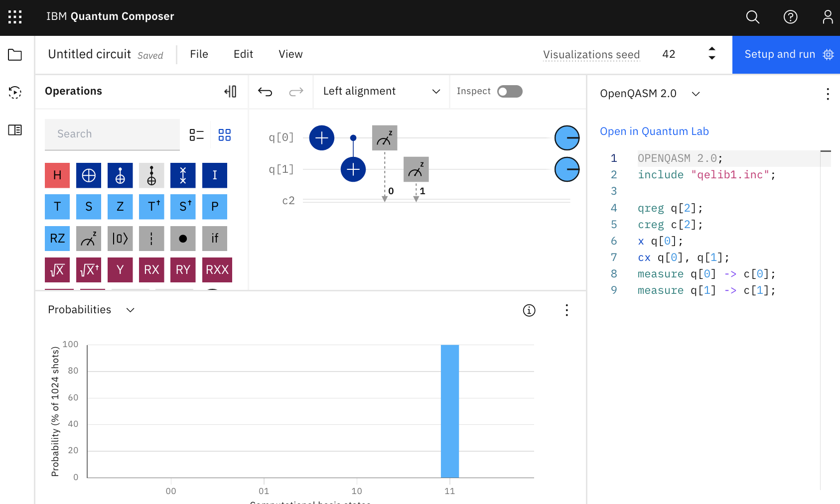Select the NOT gate in operations
840x504 pixels.
tap(89, 175)
